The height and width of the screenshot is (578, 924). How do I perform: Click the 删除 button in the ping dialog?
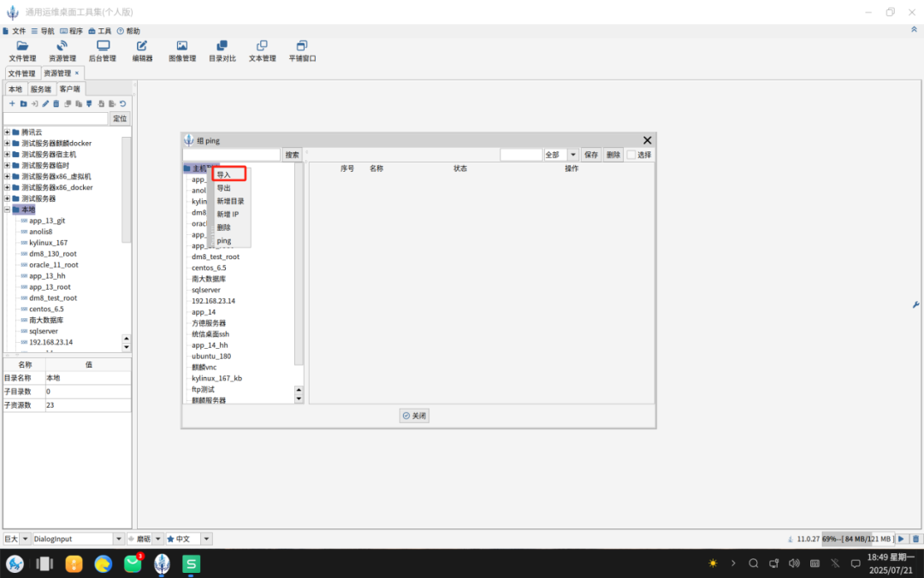tap(613, 155)
